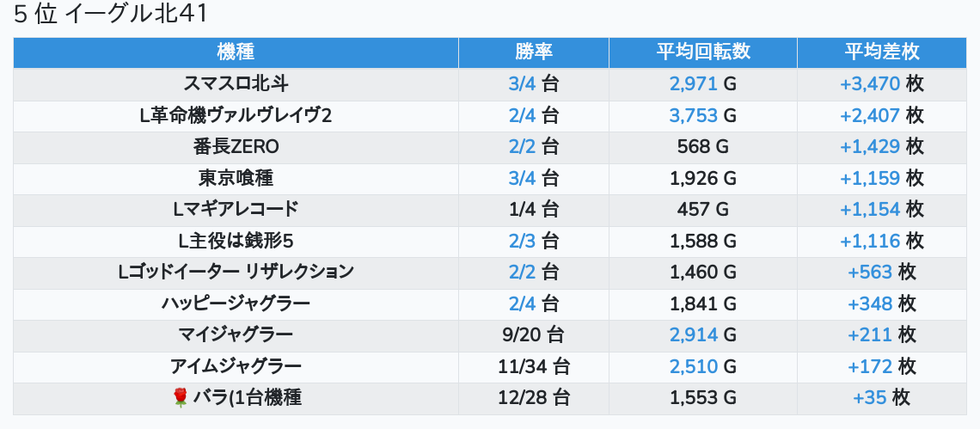
Task: Select the マイジャグラー machine name
Action: tap(236, 334)
